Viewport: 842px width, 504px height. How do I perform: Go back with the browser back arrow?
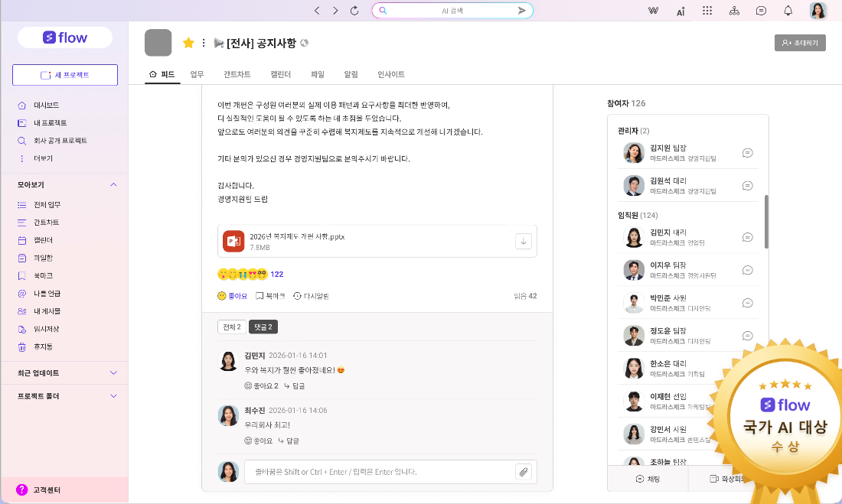click(x=317, y=11)
